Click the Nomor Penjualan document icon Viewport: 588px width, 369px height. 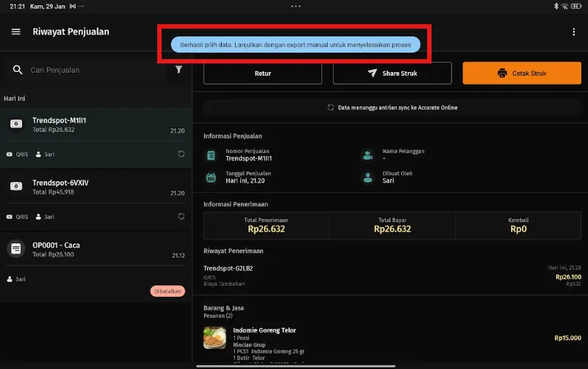click(x=211, y=155)
